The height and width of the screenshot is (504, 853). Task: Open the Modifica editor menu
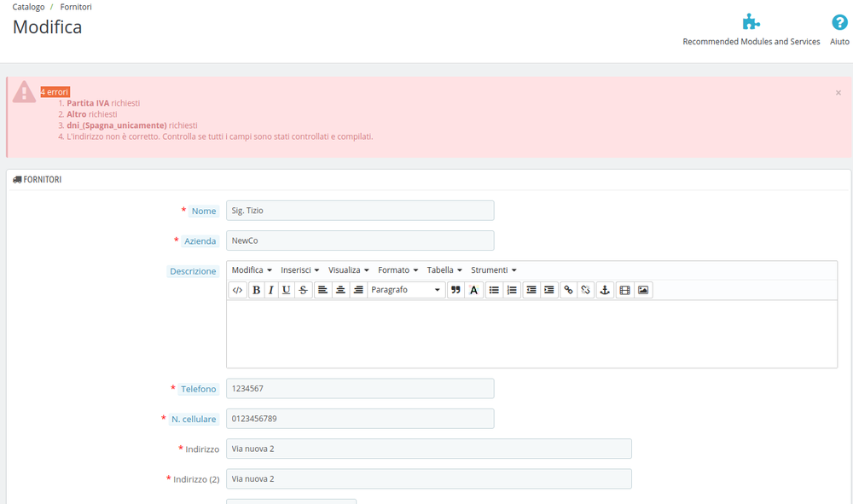tap(252, 270)
